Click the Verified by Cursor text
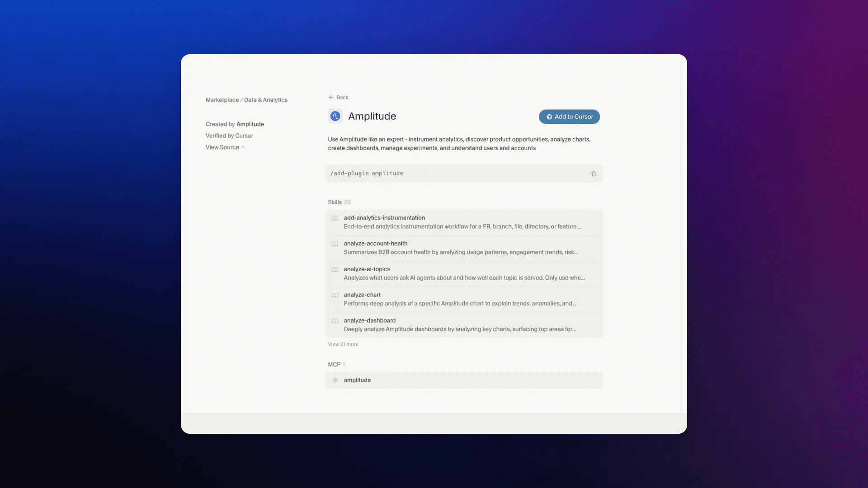Image resolution: width=868 pixels, height=488 pixels. click(229, 136)
